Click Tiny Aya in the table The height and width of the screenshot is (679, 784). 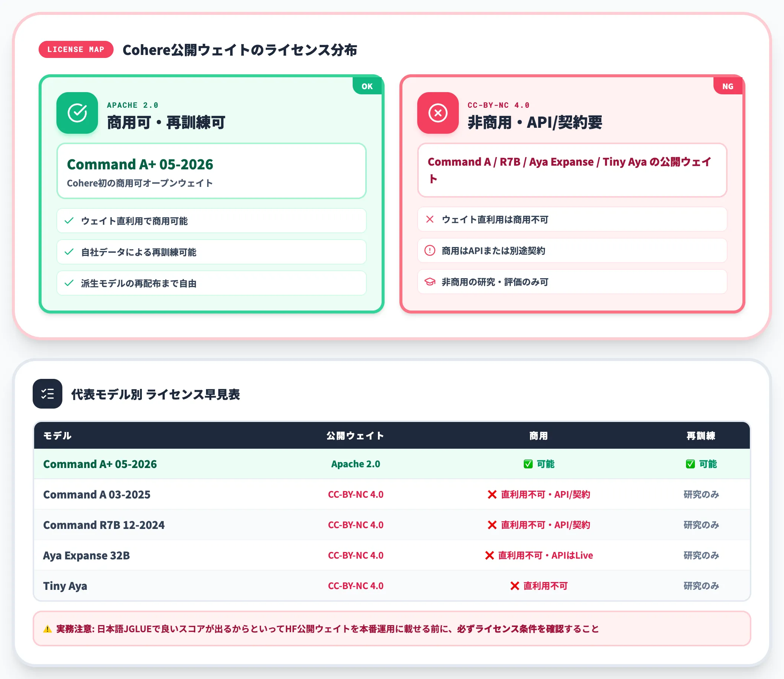tap(65, 586)
